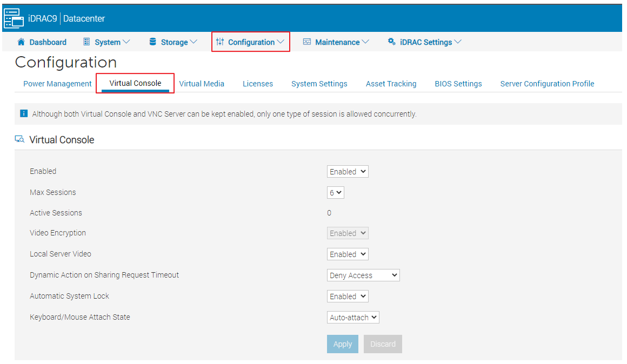Click the Maintenance wrench icon
This screenshot has height=364, width=627.
pos(307,42)
